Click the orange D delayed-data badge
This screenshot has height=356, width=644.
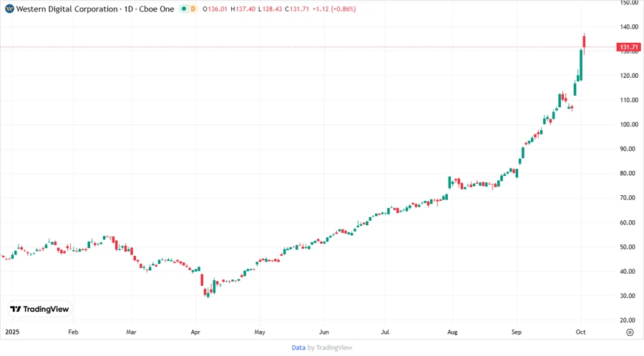tap(193, 9)
